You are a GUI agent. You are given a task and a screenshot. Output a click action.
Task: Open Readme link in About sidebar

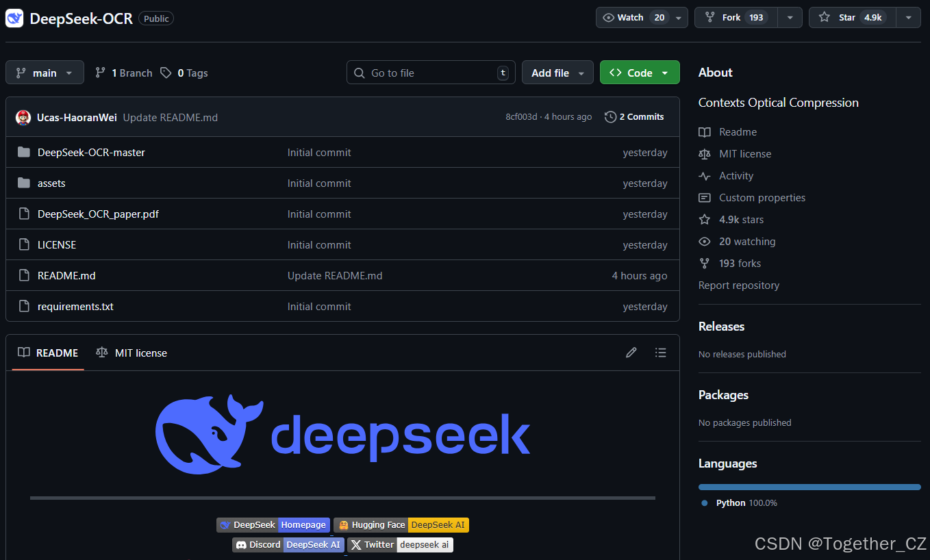pos(738,132)
